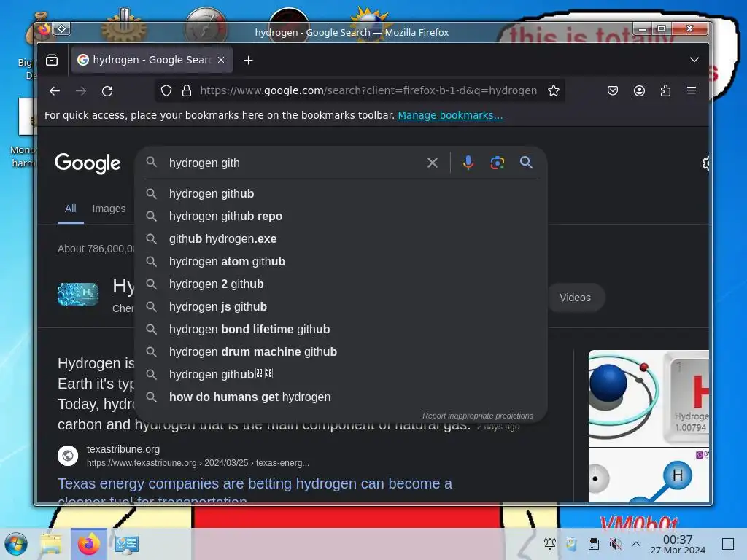This screenshot has width=747, height=560.
Task: Click the Firefox View icon
Action: [x=52, y=60]
